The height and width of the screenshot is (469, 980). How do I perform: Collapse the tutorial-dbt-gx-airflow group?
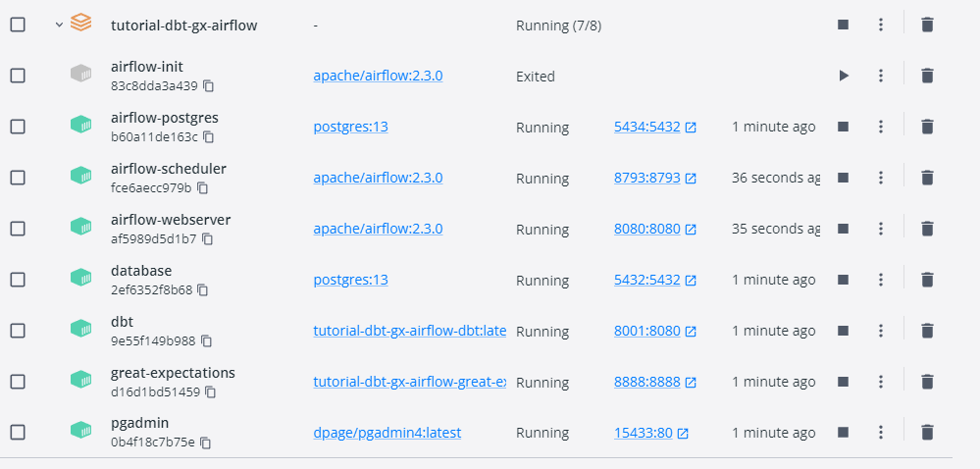(x=59, y=25)
